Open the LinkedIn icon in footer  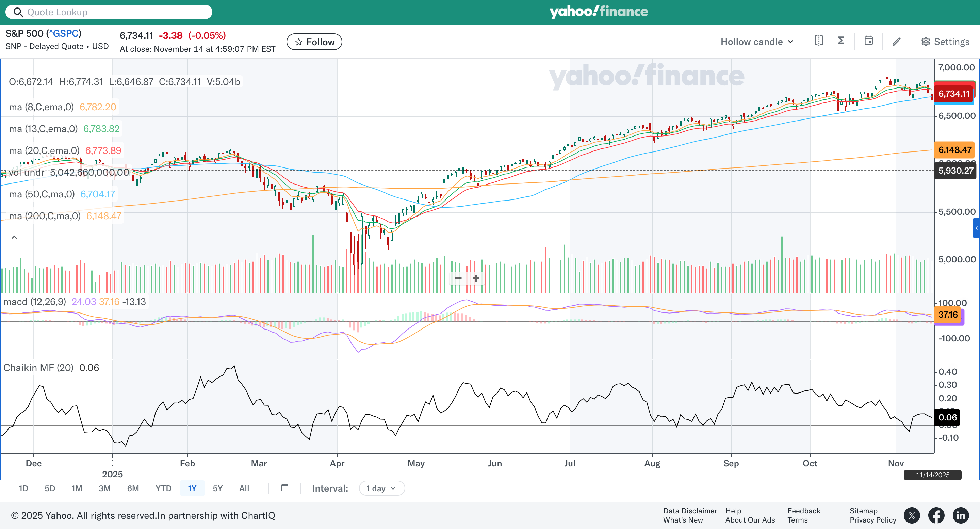point(961,516)
